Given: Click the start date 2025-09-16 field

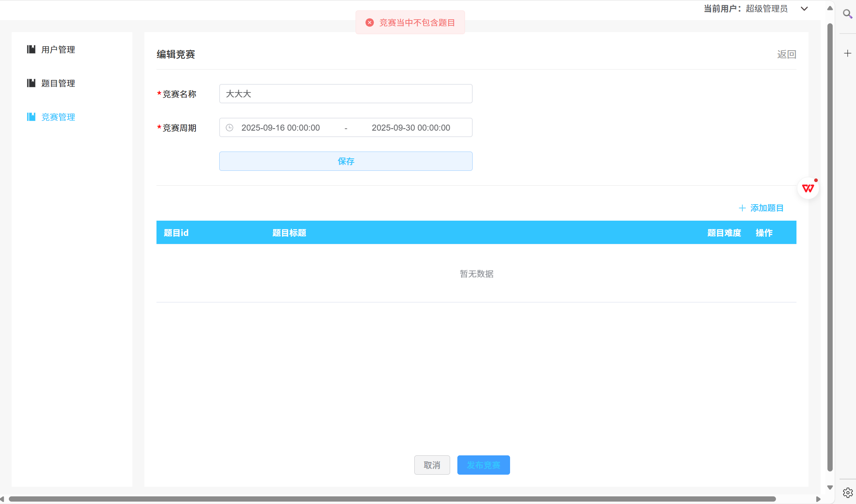Looking at the screenshot, I should point(280,128).
